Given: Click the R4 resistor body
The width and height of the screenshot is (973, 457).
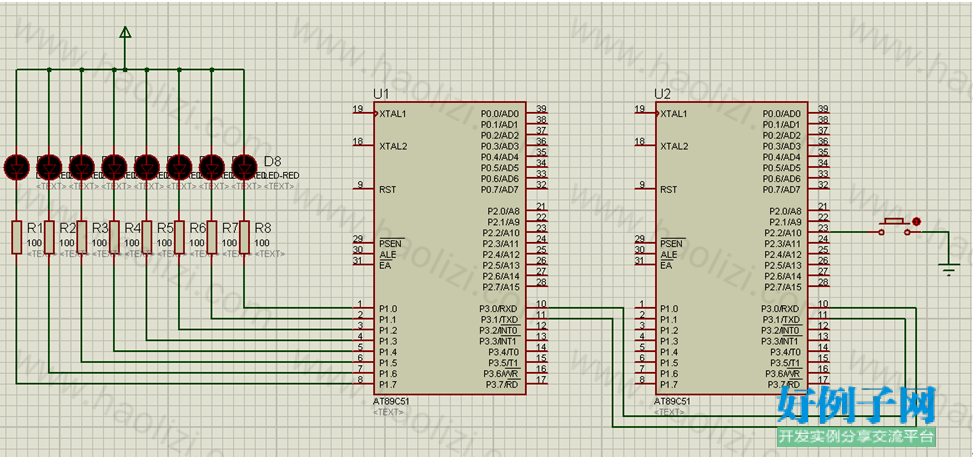Looking at the screenshot, I should click(x=114, y=237).
